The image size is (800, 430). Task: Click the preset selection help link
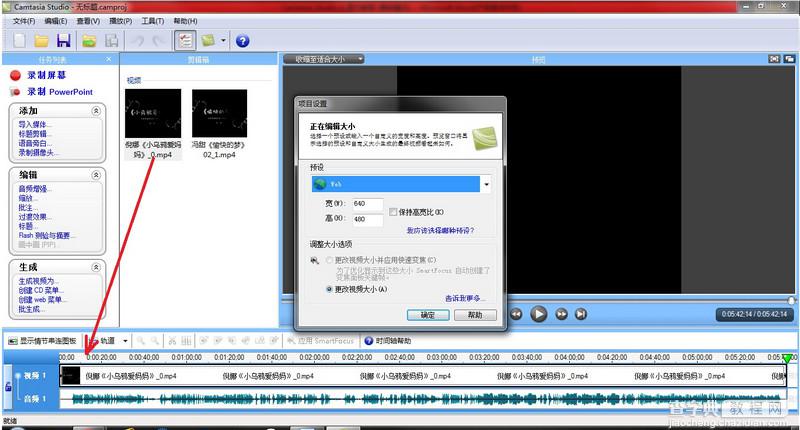(x=440, y=231)
